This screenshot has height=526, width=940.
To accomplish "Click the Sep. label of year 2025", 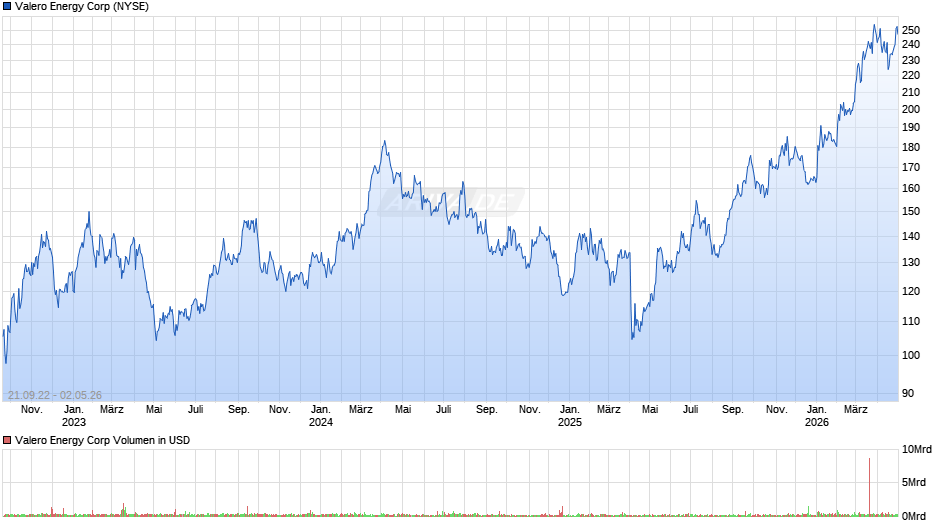I will click(x=733, y=410).
